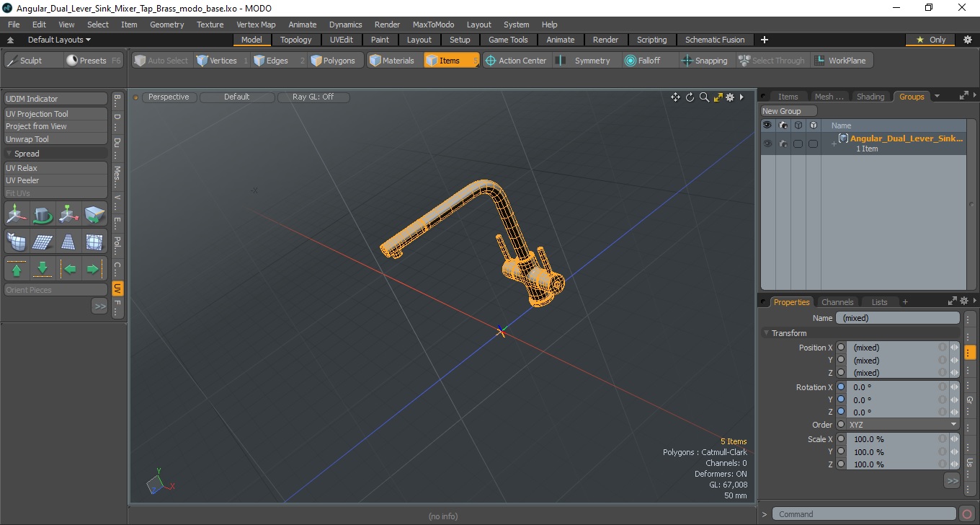
Task: Choose the Rotate UV tool icon
Action: (43, 214)
